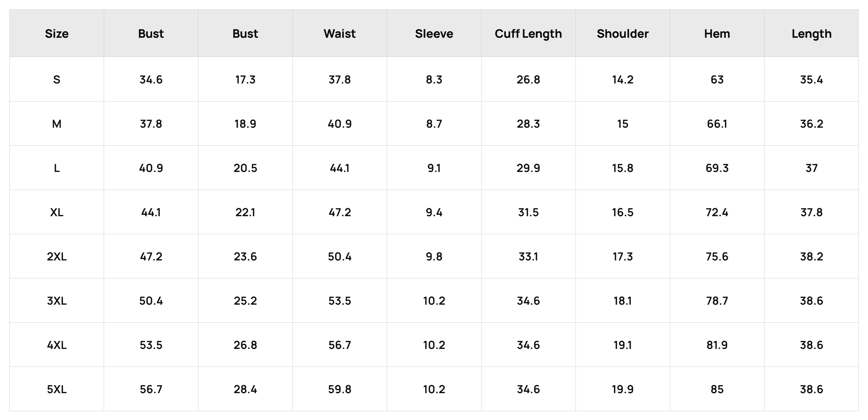Click the Sleeve column header
This screenshot has height=420, width=868.
click(434, 33)
